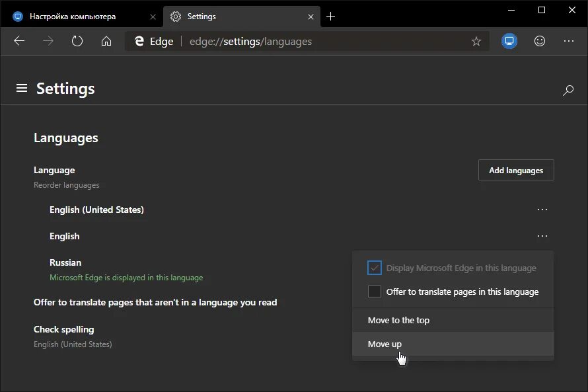Choose Move to the top menu entry
588x392 pixels.
tap(453, 321)
